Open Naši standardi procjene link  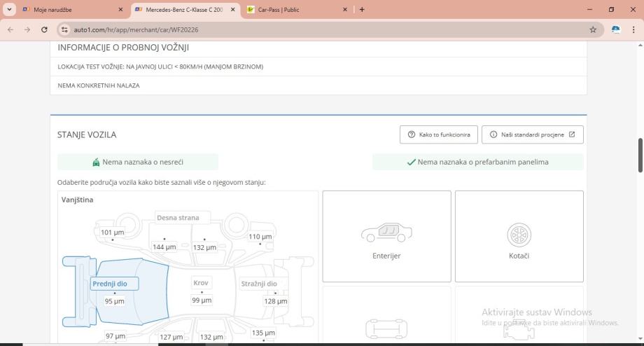click(x=532, y=134)
